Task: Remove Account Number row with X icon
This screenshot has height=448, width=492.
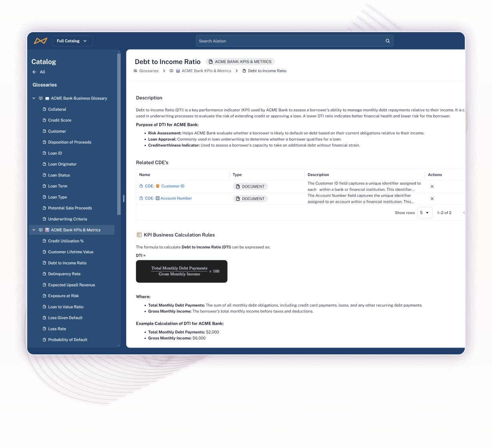Action: pyautogui.click(x=432, y=199)
